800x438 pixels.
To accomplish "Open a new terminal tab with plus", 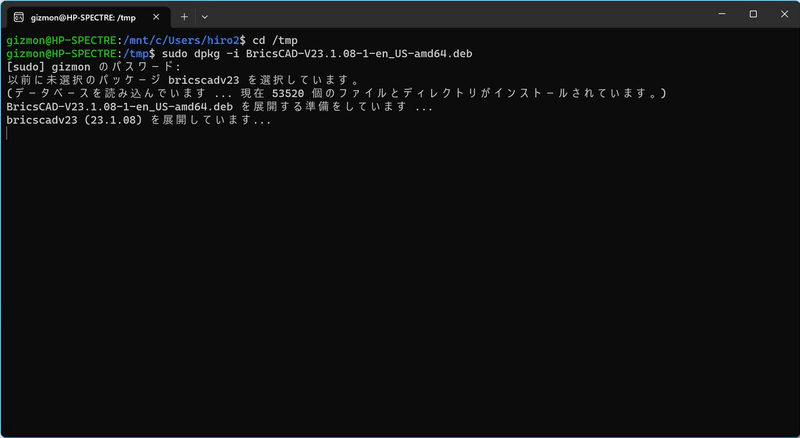I will 184,17.
